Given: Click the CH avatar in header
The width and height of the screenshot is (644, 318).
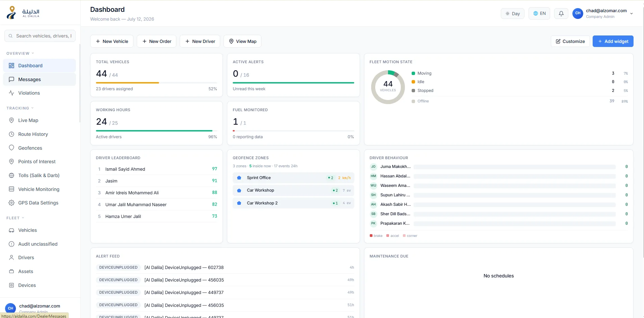Looking at the screenshot, I should point(578,14).
